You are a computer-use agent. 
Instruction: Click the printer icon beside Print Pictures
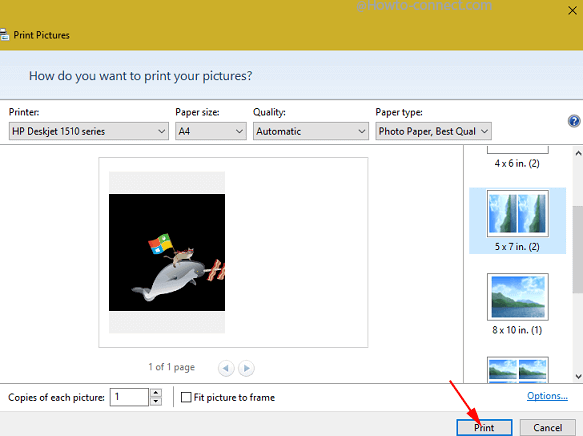point(4,35)
